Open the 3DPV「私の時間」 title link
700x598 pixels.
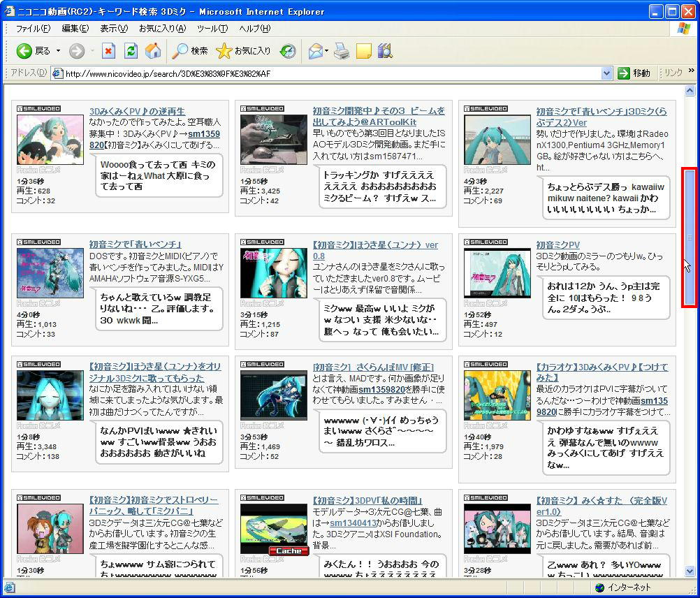point(367,501)
